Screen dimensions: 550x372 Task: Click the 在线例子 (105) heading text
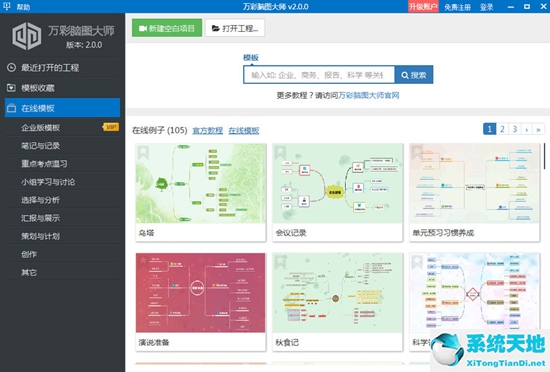pos(160,130)
